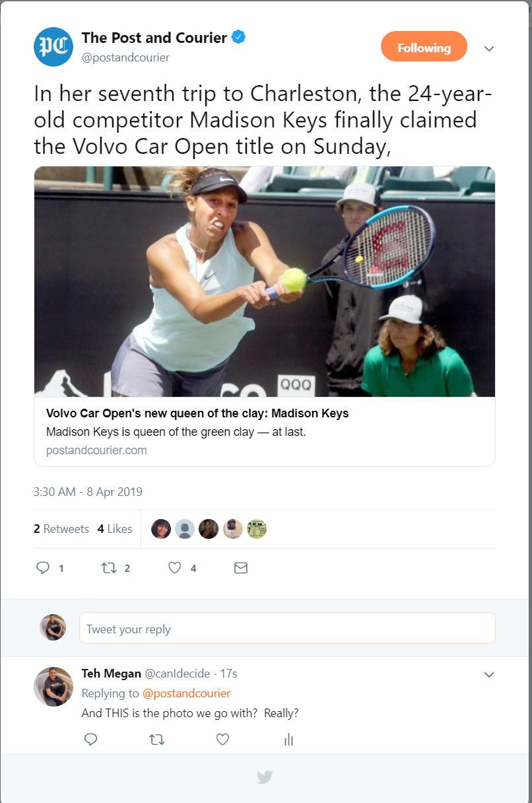Click the first liker avatar thumbnail
The width and height of the screenshot is (532, 803).
(x=161, y=529)
